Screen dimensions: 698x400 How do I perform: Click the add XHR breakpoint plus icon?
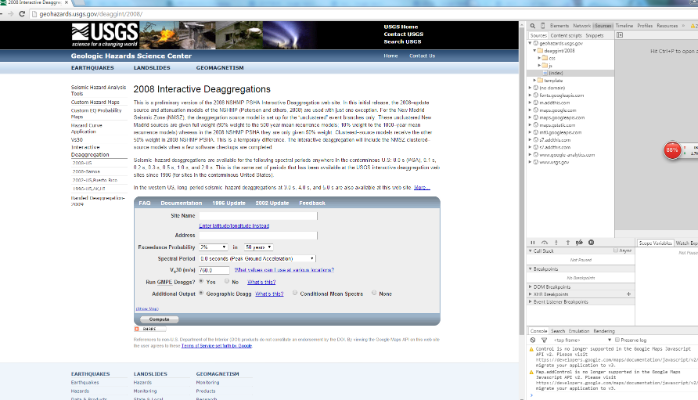[629, 294]
